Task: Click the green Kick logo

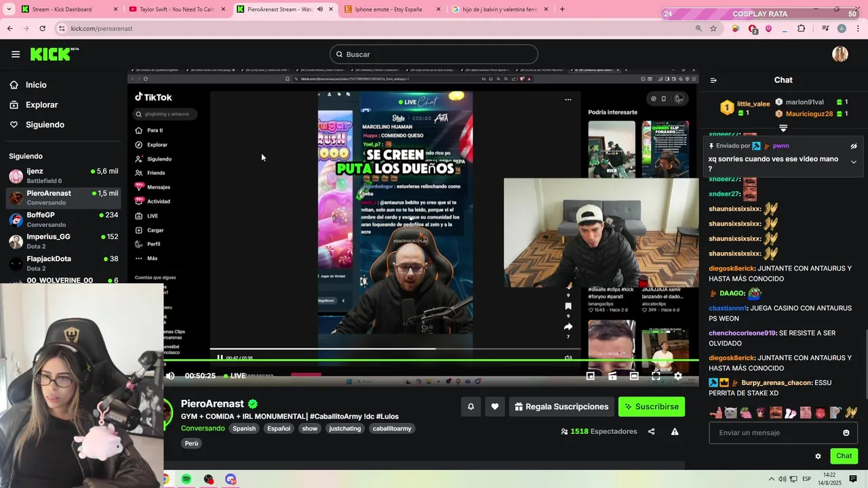Action: click(x=54, y=54)
